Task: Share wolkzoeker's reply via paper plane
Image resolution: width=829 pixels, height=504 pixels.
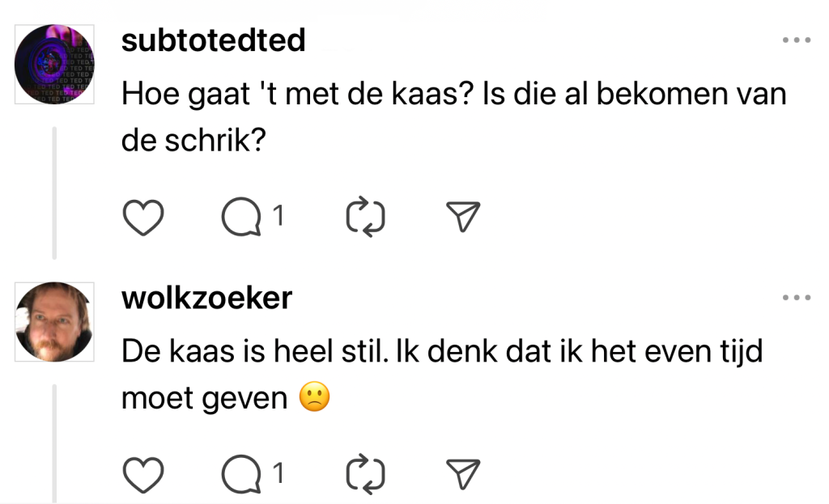Action: click(464, 475)
